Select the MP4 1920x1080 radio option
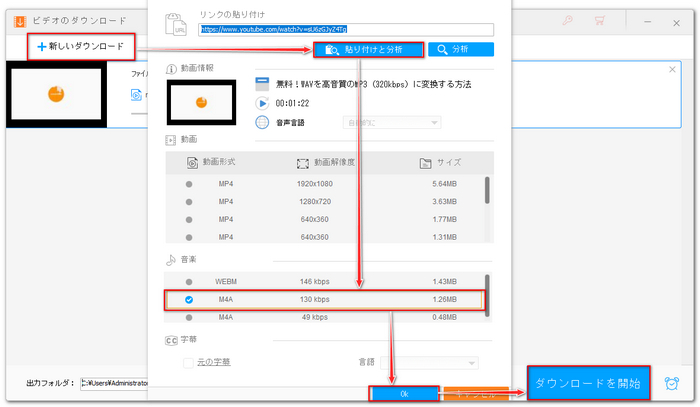 coord(189,184)
